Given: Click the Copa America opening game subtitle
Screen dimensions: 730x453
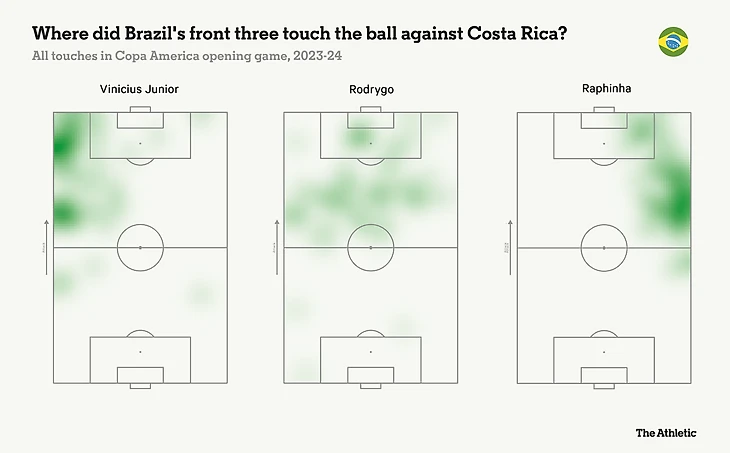Looking at the screenshot, I should pos(187,56).
